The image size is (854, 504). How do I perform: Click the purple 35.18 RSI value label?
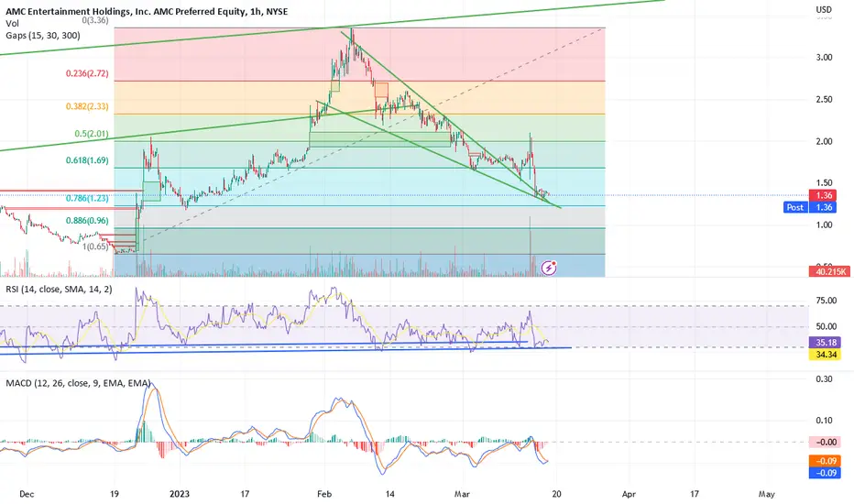point(826,342)
